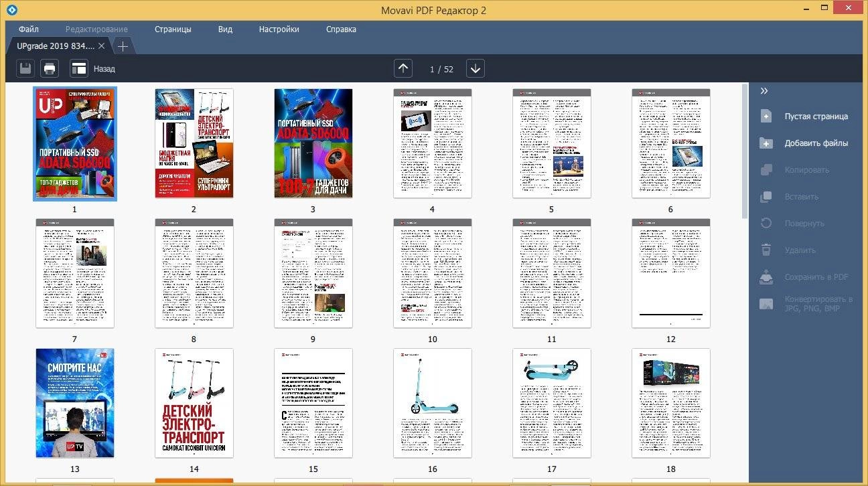Select page 1 cover thumbnail
The height and width of the screenshot is (486, 868).
[x=74, y=143]
